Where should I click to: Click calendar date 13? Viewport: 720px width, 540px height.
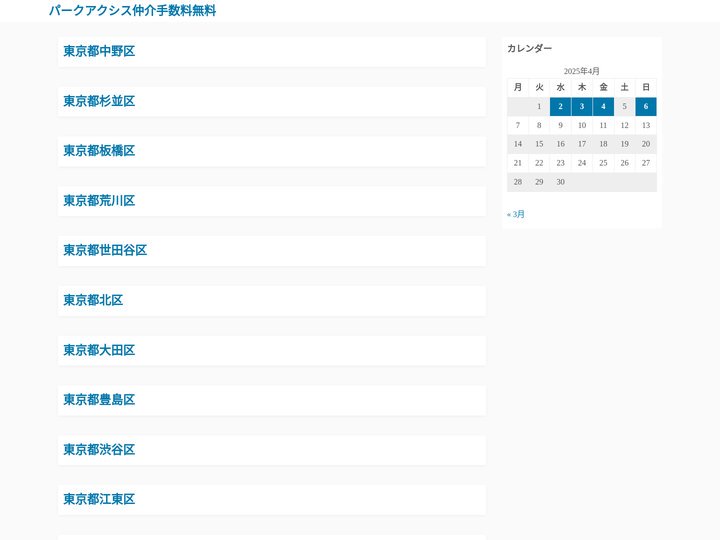click(x=646, y=125)
